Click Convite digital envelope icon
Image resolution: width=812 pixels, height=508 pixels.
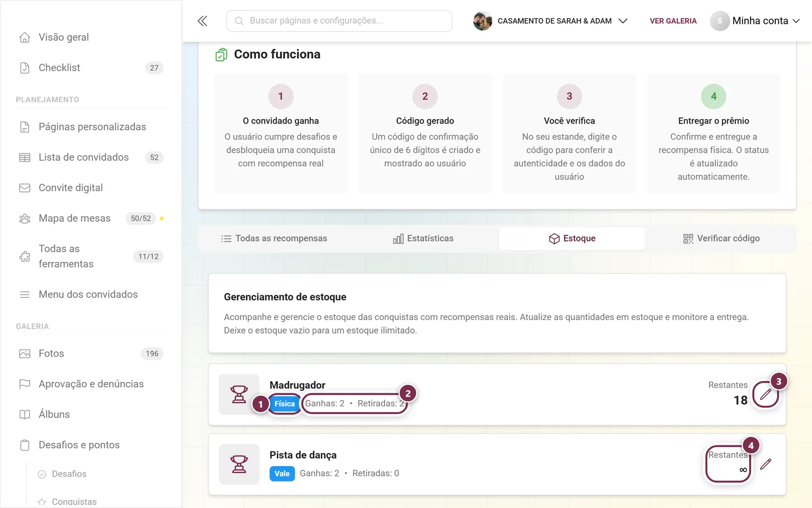25,188
